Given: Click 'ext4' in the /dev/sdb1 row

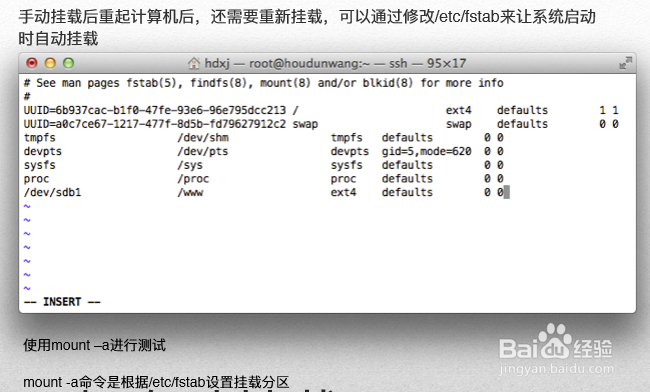Looking at the screenshot, I should 343,192.
